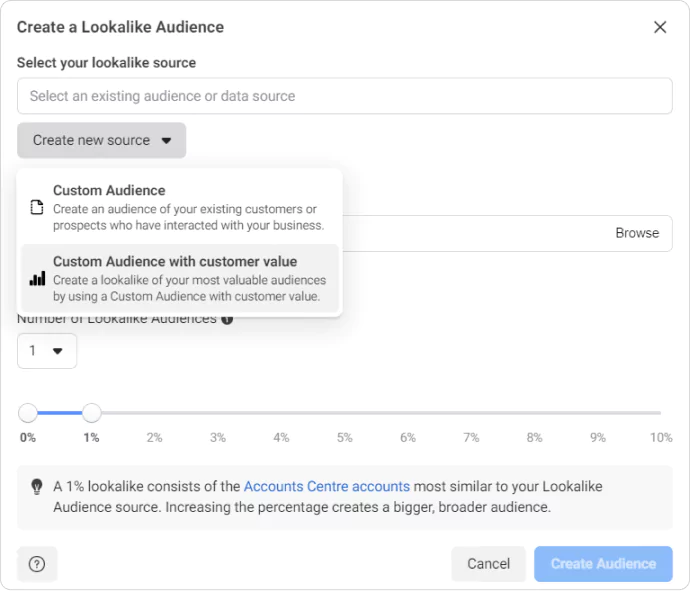Open the Accounts Centre accounts link
Viewport: 690px width, 591px height.
pyautogui.click(x=326, y=487)
